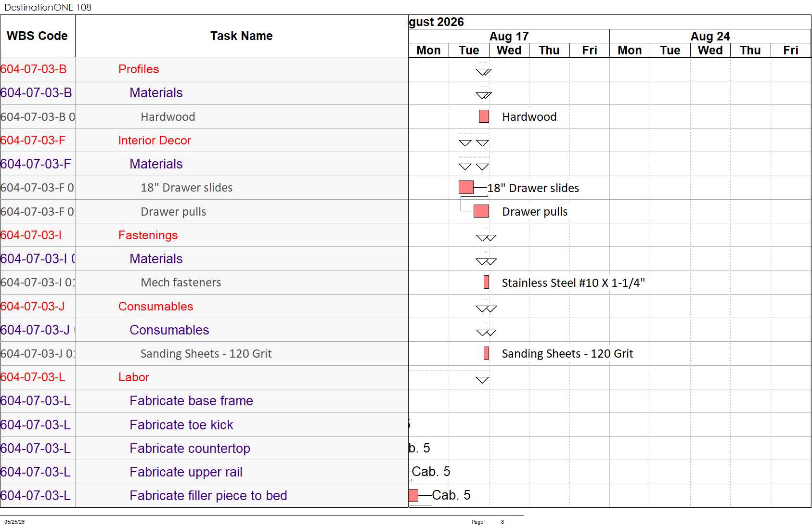
Task: Click the WBS code in the Labor row
Action: coord(33,377)
